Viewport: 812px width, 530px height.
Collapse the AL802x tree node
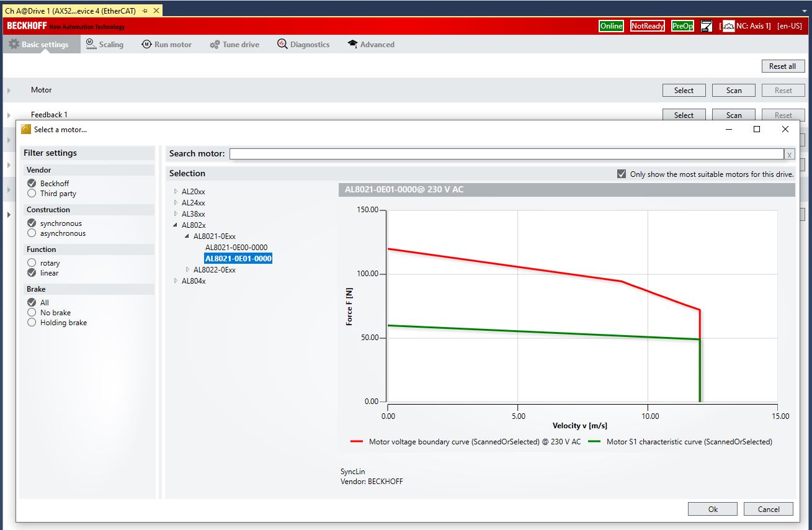[176, 225]
